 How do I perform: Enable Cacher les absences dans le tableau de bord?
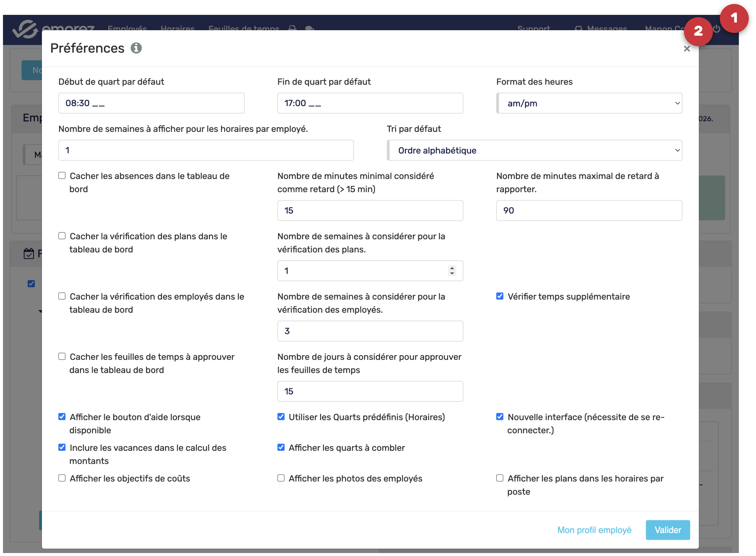62,176
